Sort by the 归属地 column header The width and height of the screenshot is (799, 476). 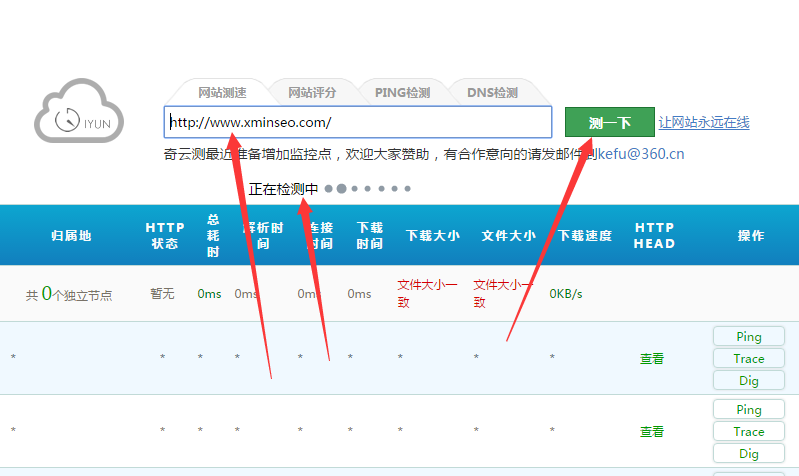(x=71, y=236)
